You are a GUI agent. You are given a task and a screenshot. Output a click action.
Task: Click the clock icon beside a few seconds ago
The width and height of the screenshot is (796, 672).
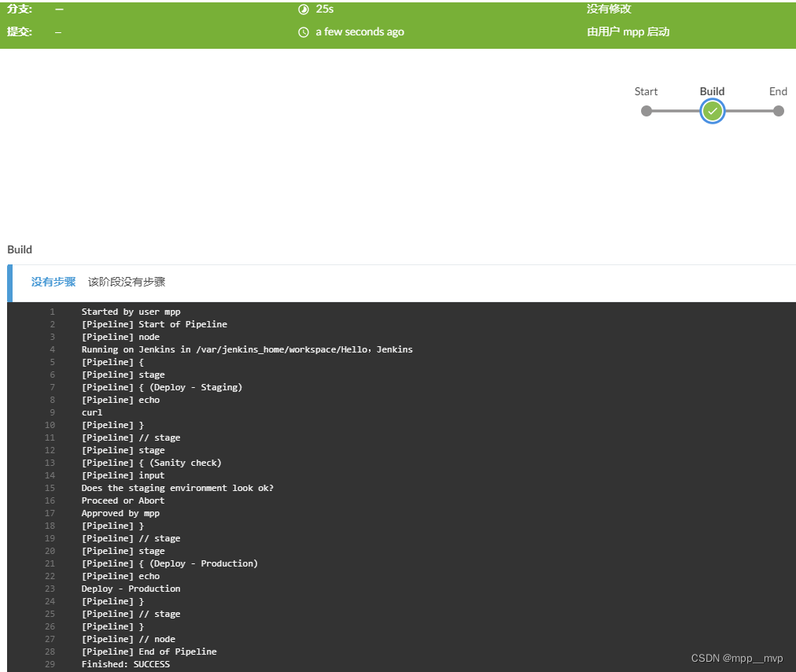point(304,32)
